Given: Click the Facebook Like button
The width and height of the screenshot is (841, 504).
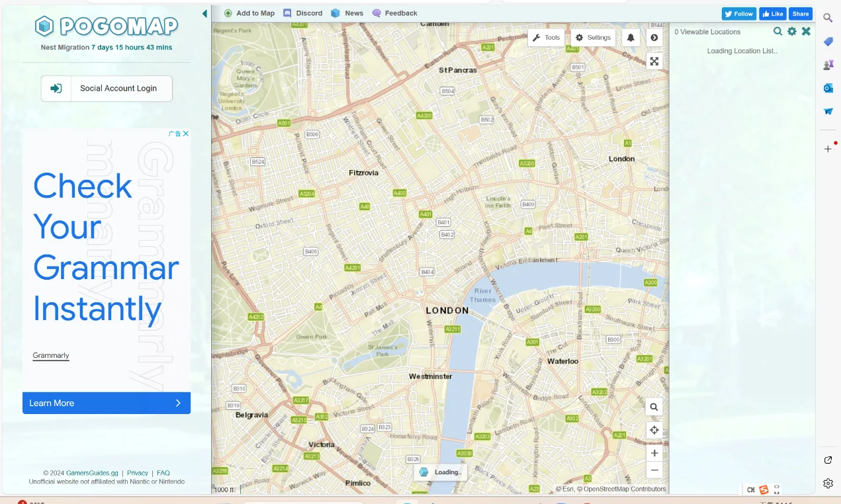Looking at the screenshot, I should (x=772, y=14).
